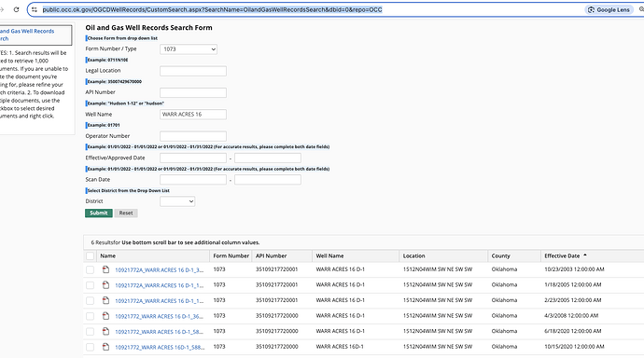Screen dimensions: 644x358
Task: Sort results by Location column header
Action: point(414,255)
